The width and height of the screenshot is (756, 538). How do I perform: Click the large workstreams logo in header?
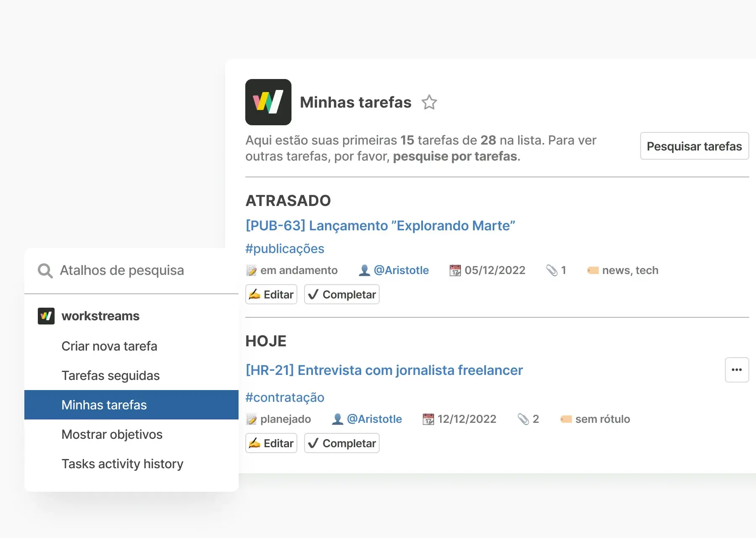[x=268, y=102]
